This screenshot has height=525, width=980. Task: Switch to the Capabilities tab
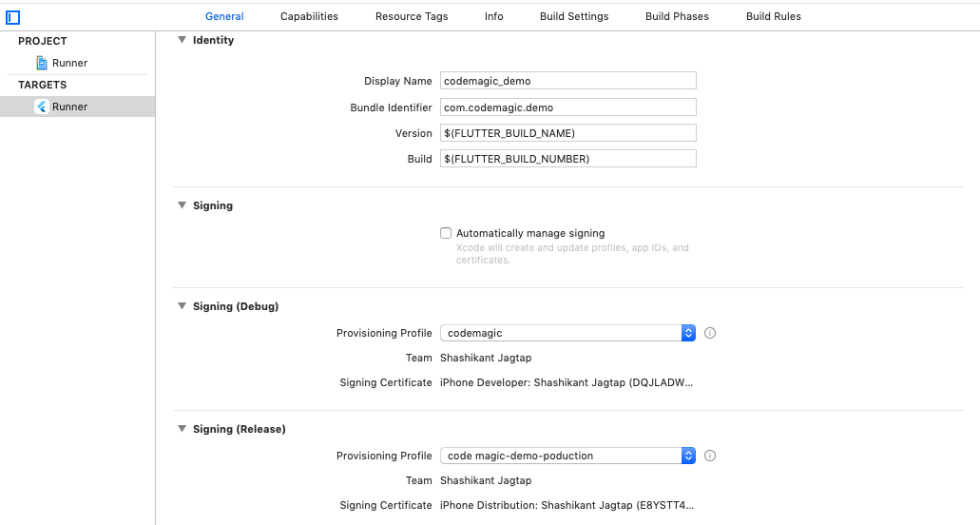pyautogui.click(x=309, y=16)
